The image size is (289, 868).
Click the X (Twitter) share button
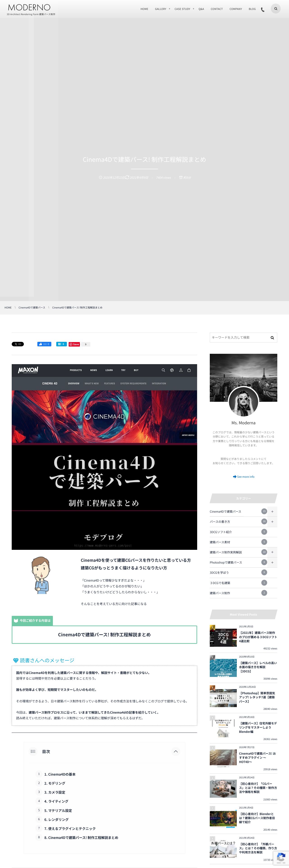pos(18,344)
